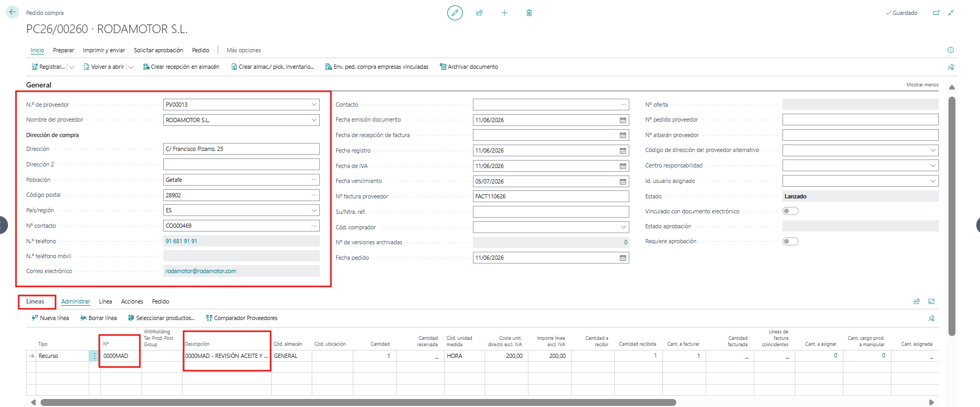Open Acciones tab in Líneas

(x=132, y=301)
